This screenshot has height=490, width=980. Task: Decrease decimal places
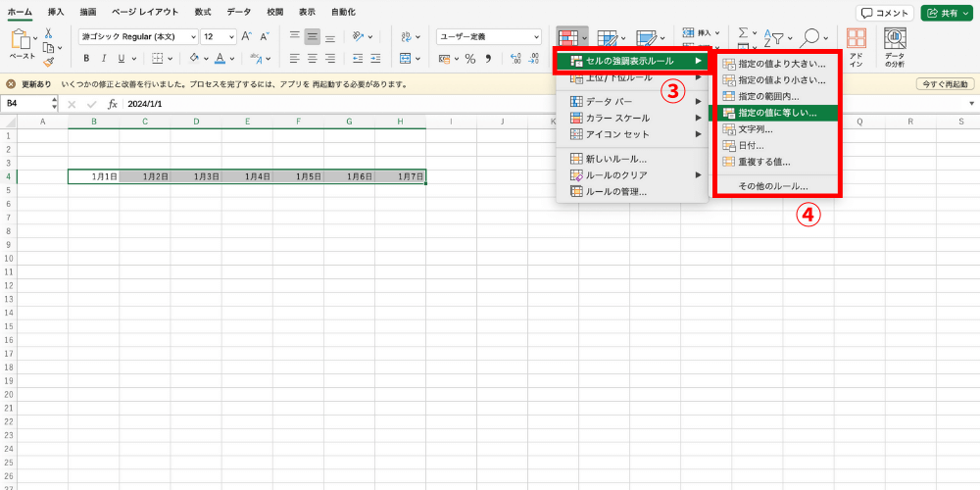pos(534,59)
